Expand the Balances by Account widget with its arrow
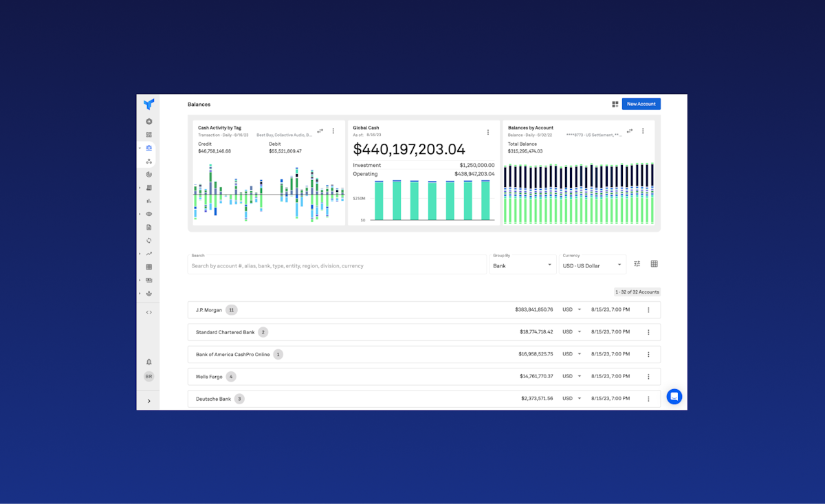Image resolution: width=825 pixels, height=504 pixels. 629,131
